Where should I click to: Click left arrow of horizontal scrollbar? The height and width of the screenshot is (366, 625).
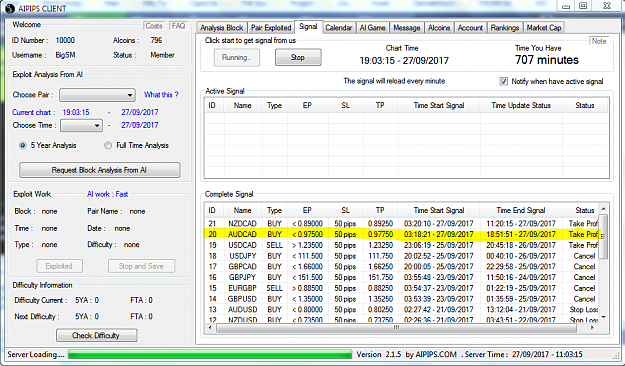point(210,328)
